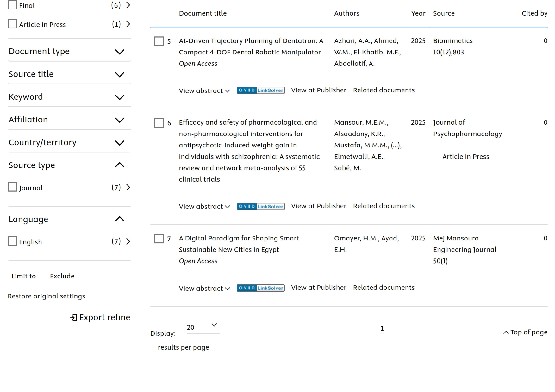Screen dimensions: 555x392
Task: Click the Year column header
Action: (418, 13)
